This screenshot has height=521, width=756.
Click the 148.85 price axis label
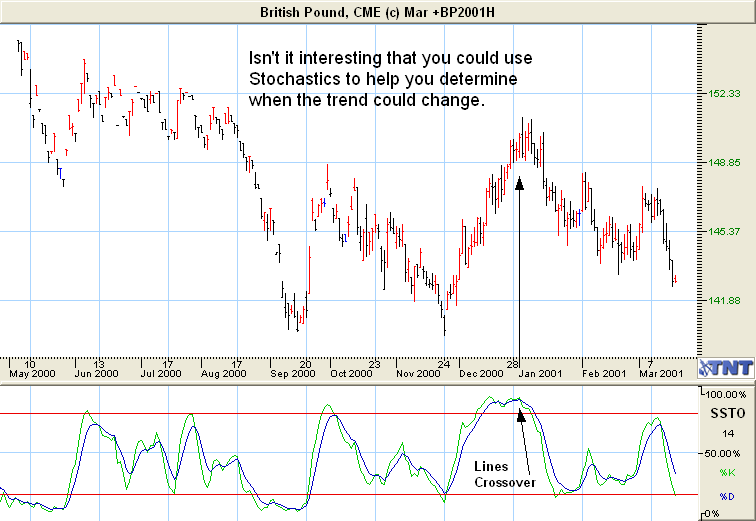722,162
